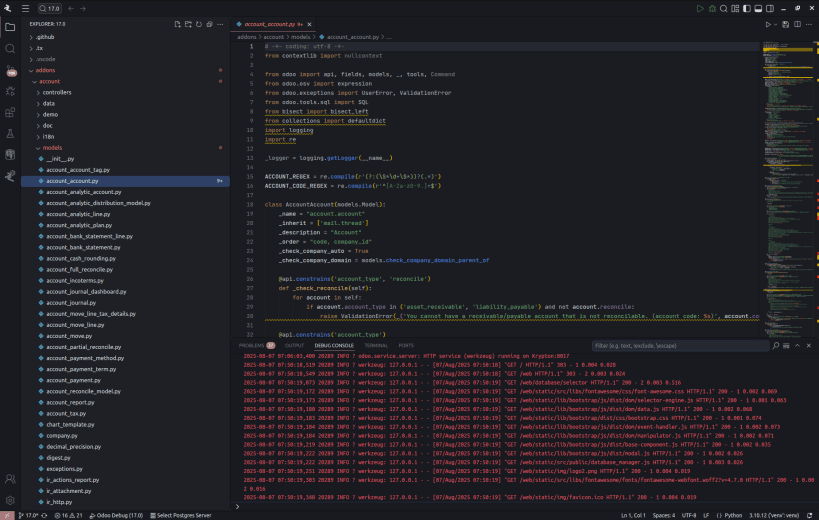819x520 pixels.
Task: Open the Search view in activity bar
Action: pyautogui.click(x=10, y=49)
